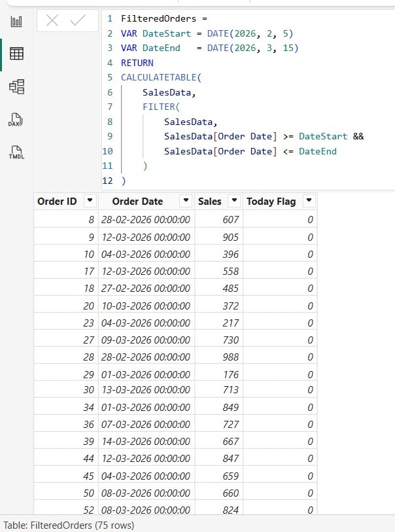Open the DAX query view icon
The width and height of the screenshot is (395, 532).
(x=16, y=120)
